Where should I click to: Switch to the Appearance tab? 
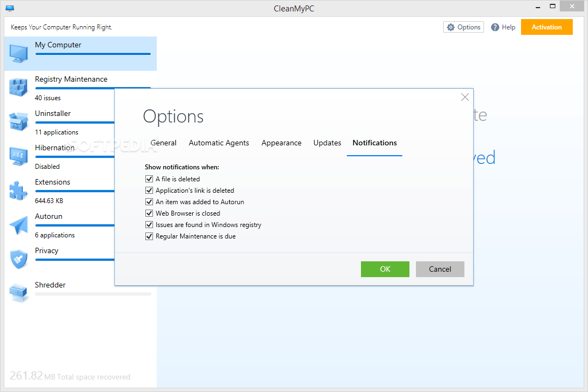tap(281, 143)
